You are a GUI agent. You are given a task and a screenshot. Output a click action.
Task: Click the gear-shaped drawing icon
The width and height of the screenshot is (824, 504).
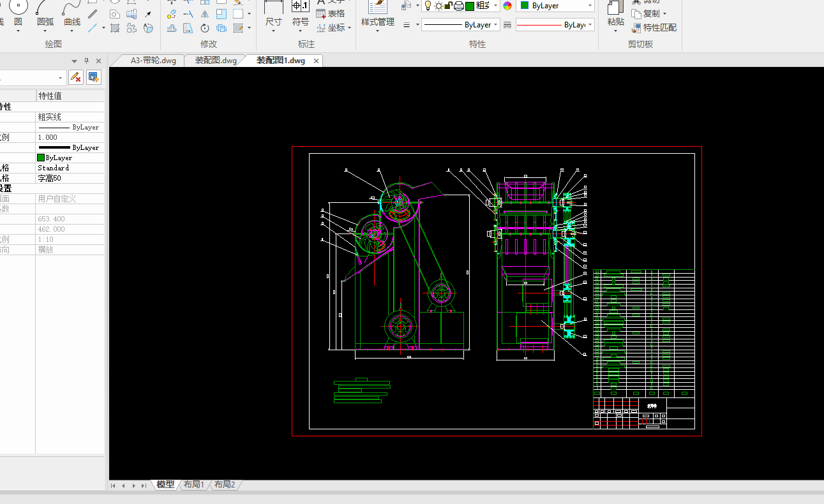tap(131, 28)
